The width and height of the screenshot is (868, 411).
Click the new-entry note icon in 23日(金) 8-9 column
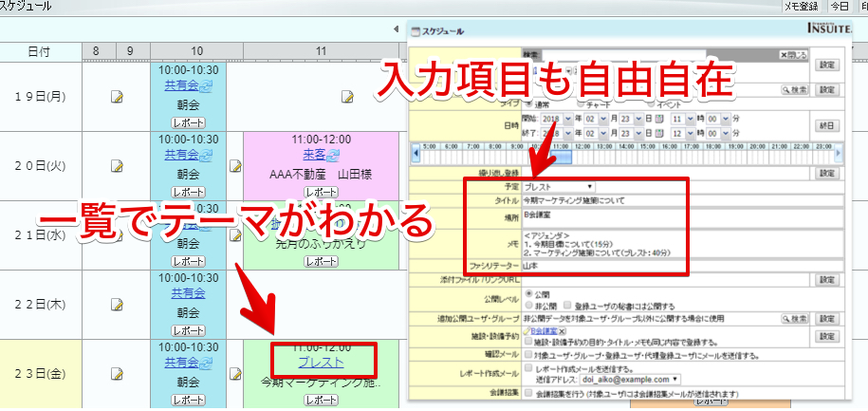click(x=117, y=373)
